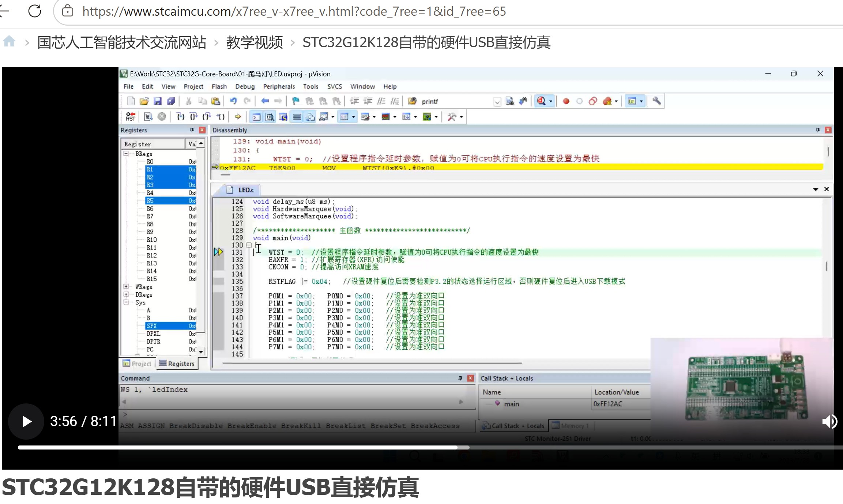Select the Call Stack + Locals tab
Image resolution: width=843 pixels, height=504 pixels.
pyautogui.click(x=513, y=426)
